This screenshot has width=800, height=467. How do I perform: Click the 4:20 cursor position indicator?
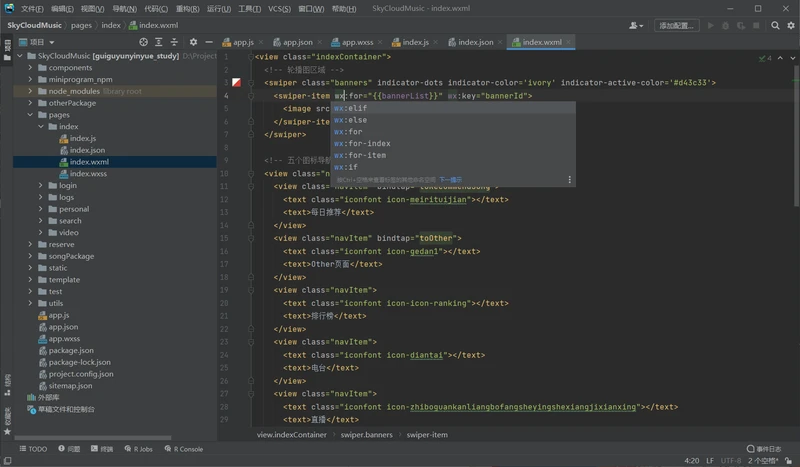tap(691, 460)
